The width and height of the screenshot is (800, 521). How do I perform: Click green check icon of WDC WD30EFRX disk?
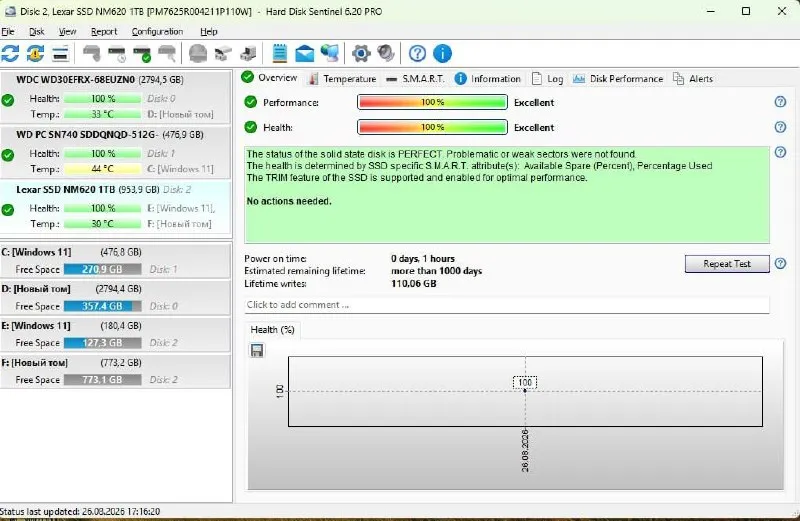[8, 100]
